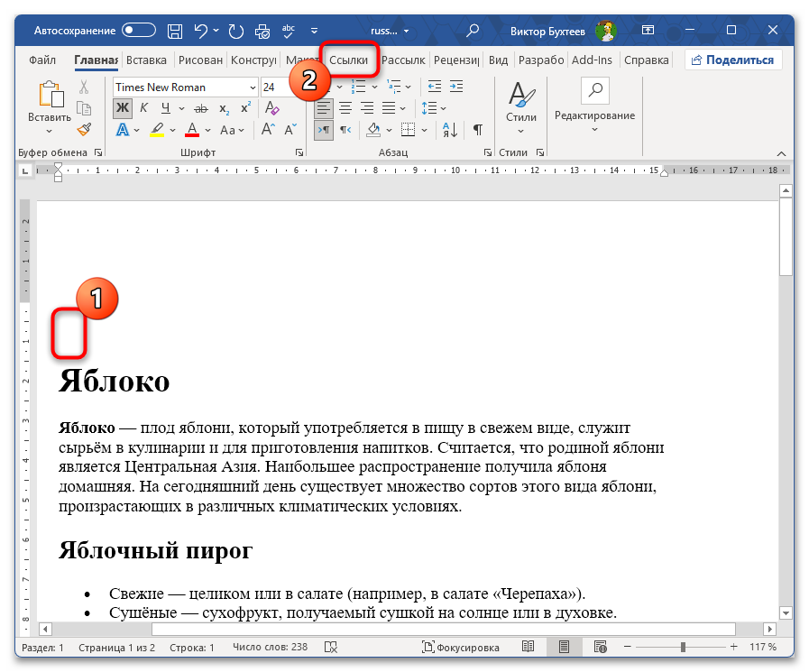The width and height of the screenshot is (809, 672).
Task: Expand text highlight color dropdown
Action: 173,130
